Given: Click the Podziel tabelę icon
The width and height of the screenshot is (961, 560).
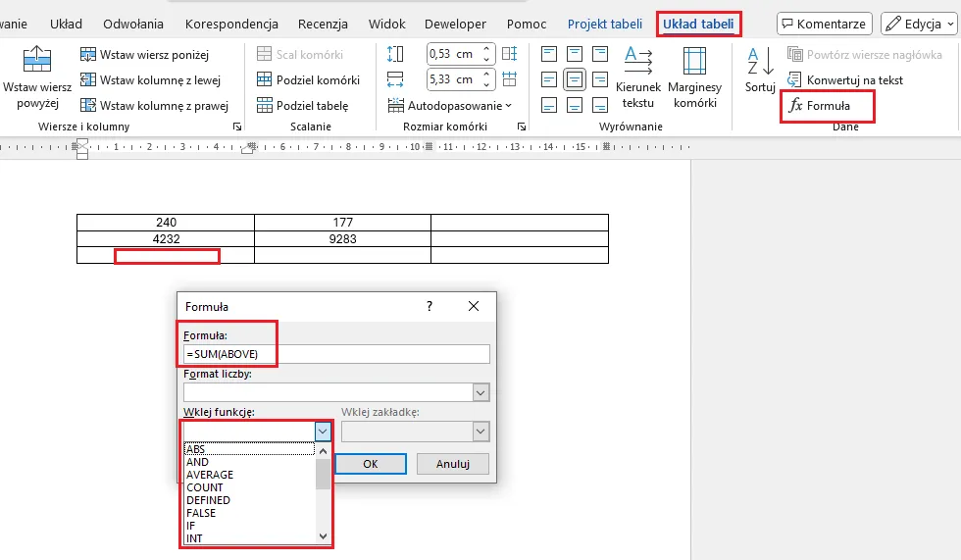Looking at the screenshot, I should (264, 106).
